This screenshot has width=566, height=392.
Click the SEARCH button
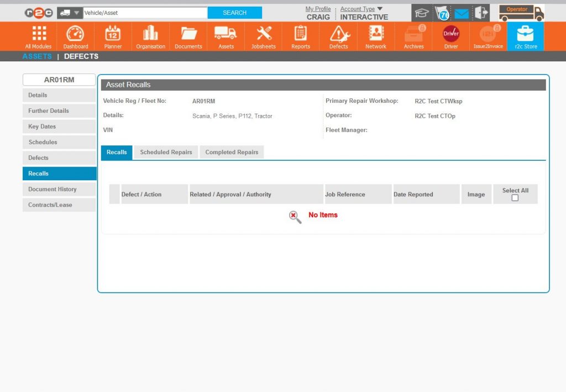pos(234,13)
